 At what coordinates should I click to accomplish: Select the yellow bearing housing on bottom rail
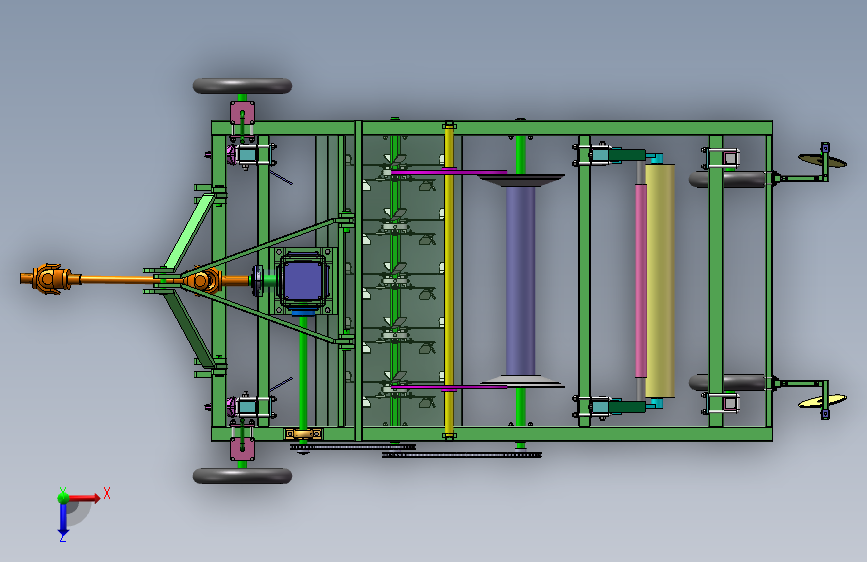303,434
